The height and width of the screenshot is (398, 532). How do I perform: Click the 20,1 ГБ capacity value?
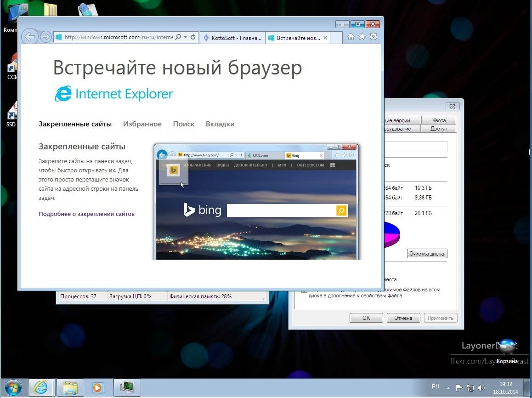pyautogui.click(x=423, y=213)
